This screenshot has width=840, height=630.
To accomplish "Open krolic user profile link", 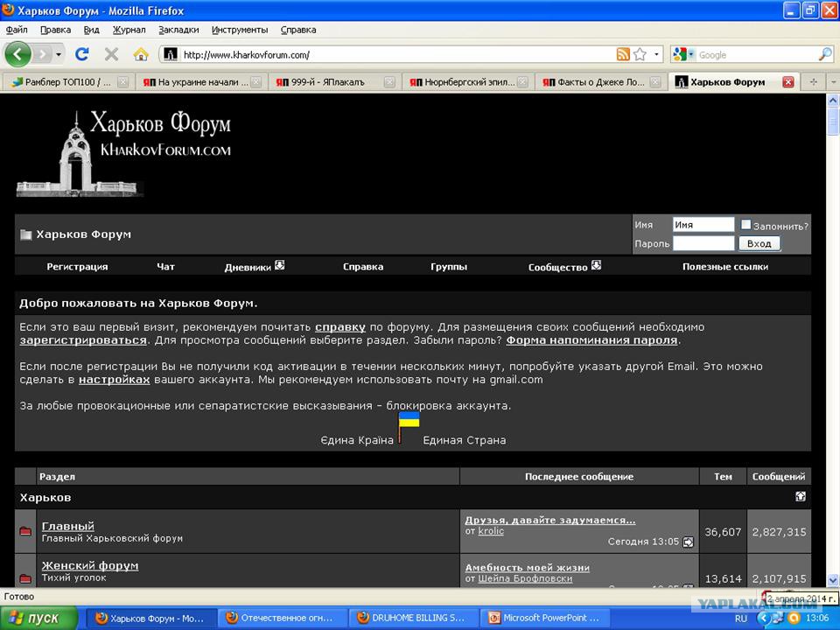I will click(491, 531).
